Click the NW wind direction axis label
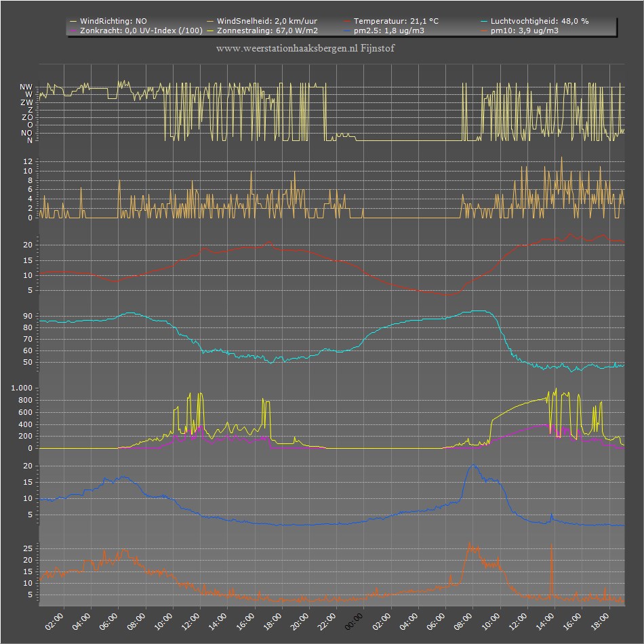This screenshot has height=644, width=644. [x=26, y=87]
